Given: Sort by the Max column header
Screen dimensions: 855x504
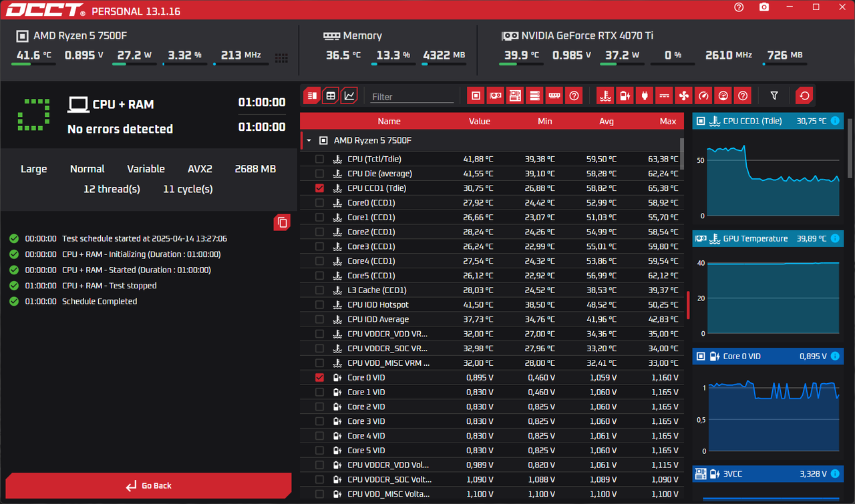Looking at the screenshot, I should point(668,121).
